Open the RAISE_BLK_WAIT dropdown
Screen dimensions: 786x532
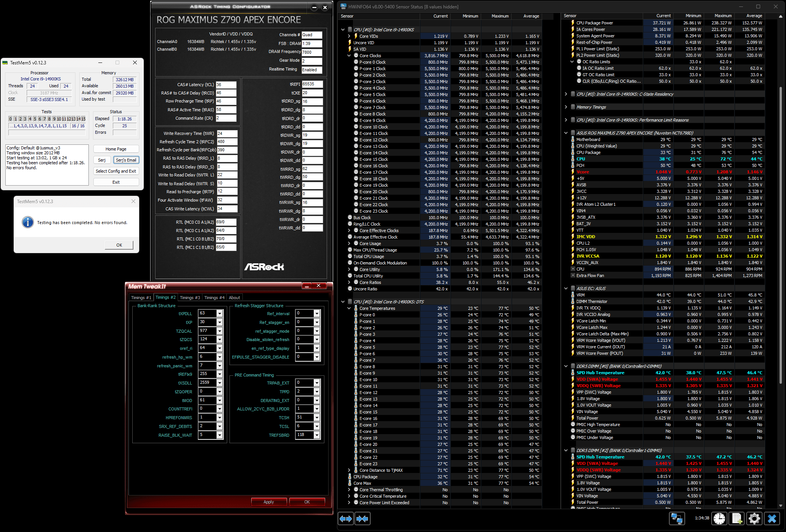pyautogui.click(x=220, y=435)
